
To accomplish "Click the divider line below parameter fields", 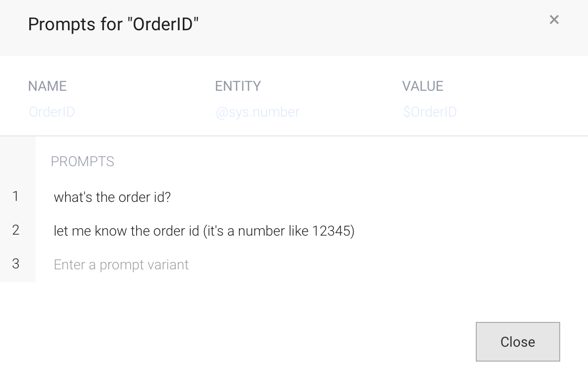I will (294, 135).
